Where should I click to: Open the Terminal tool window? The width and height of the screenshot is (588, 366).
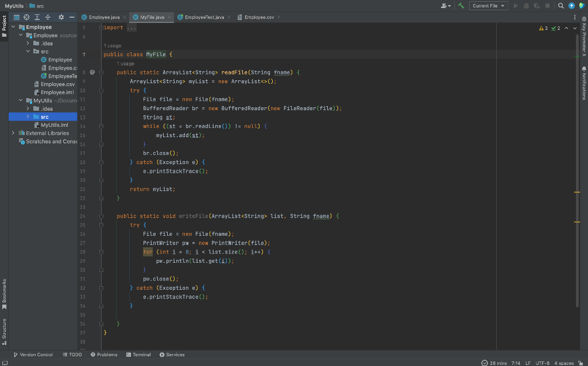(138, 355)
